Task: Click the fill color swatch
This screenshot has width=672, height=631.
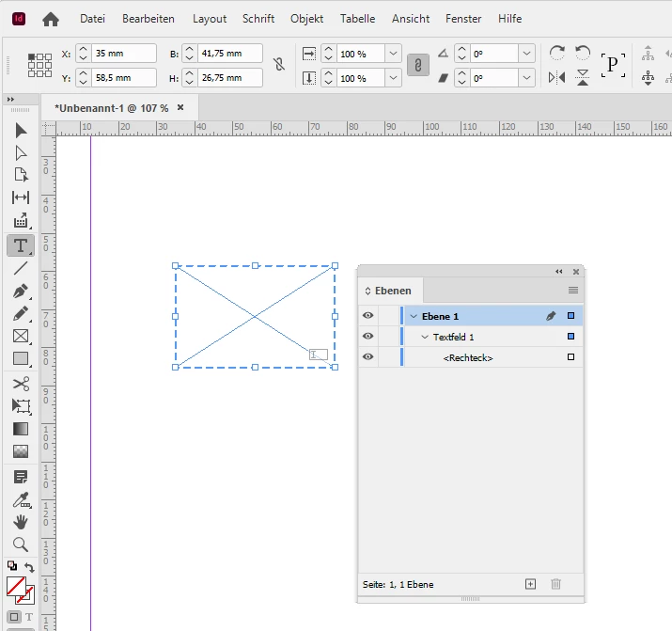Action: 16,586
